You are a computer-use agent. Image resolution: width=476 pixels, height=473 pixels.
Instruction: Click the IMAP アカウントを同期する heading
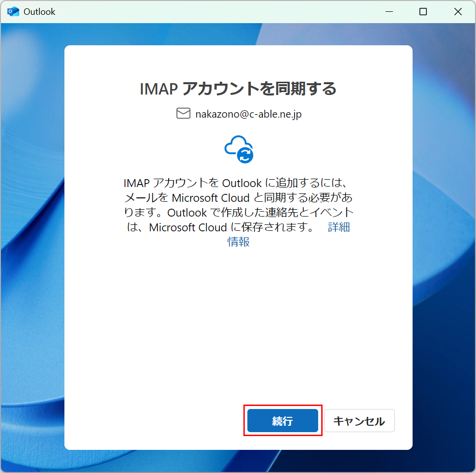coord(238,89)
